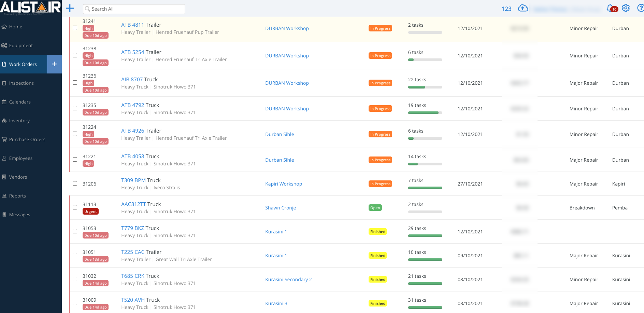
Task: Open the Equipment menu item
Action: tap(21, 45)
